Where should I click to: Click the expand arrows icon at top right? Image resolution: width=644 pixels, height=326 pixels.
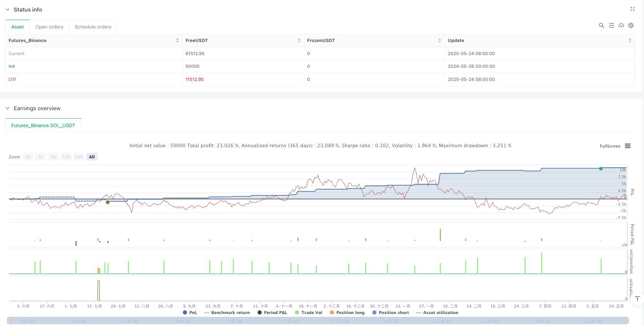632,9
